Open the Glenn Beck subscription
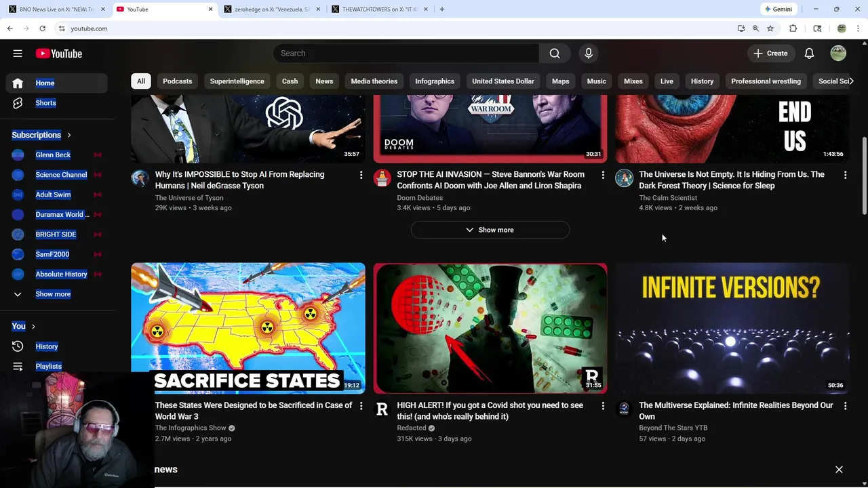The width and height of the screenshot is (868, 488). pyautogui.click(x=57, y=155)
